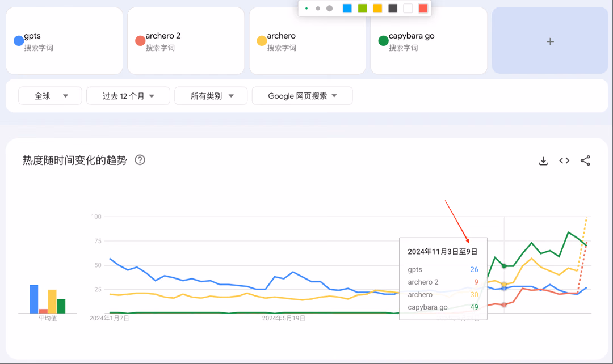Download the trend chart data as CSV

(543, 161)
